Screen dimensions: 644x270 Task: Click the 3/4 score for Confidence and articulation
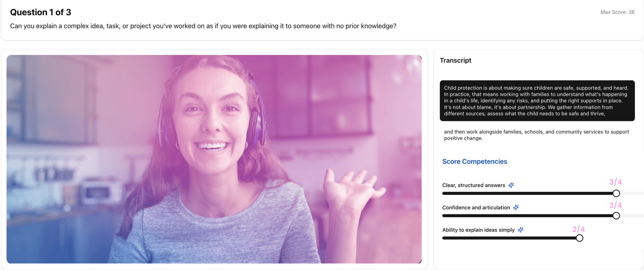click(x=615, y=205)
